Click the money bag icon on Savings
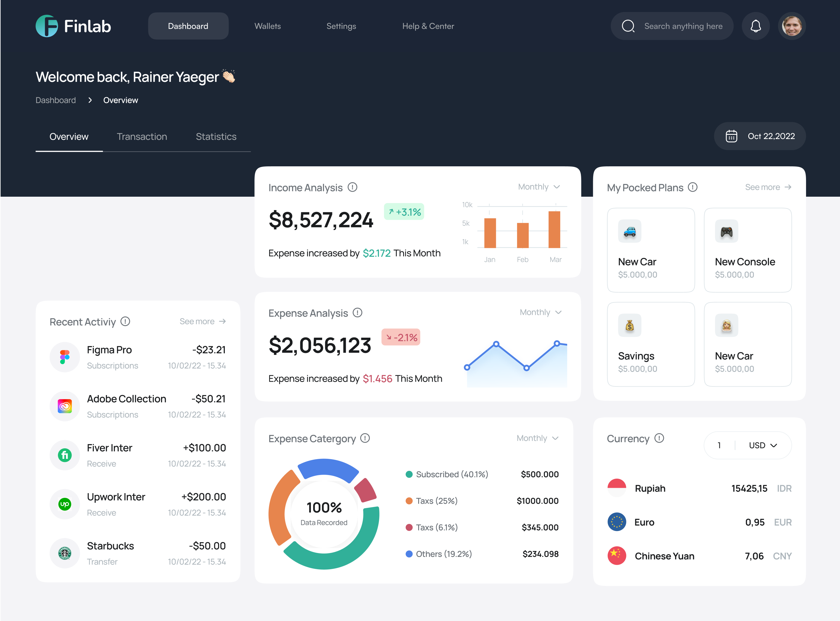The height and width of the screenshot is (621, 840). (x=630, y=325)
